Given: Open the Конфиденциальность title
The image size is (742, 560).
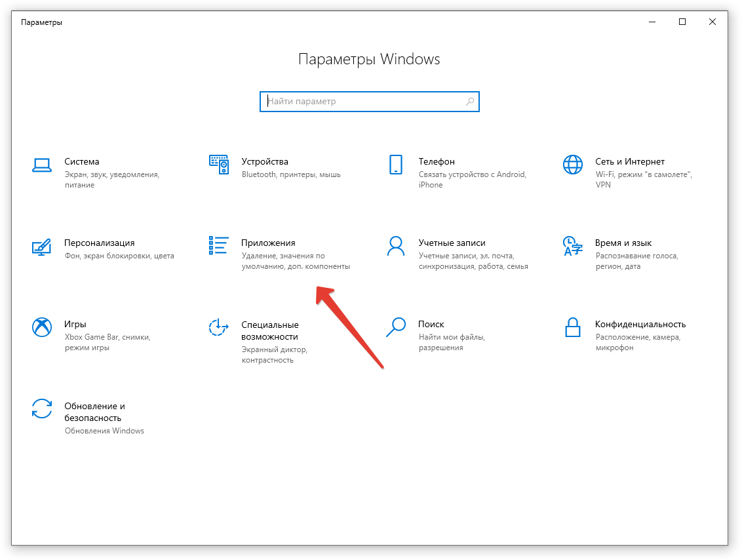Looking at the screenshot, I should pyautogui.click(x=640, y=324).
